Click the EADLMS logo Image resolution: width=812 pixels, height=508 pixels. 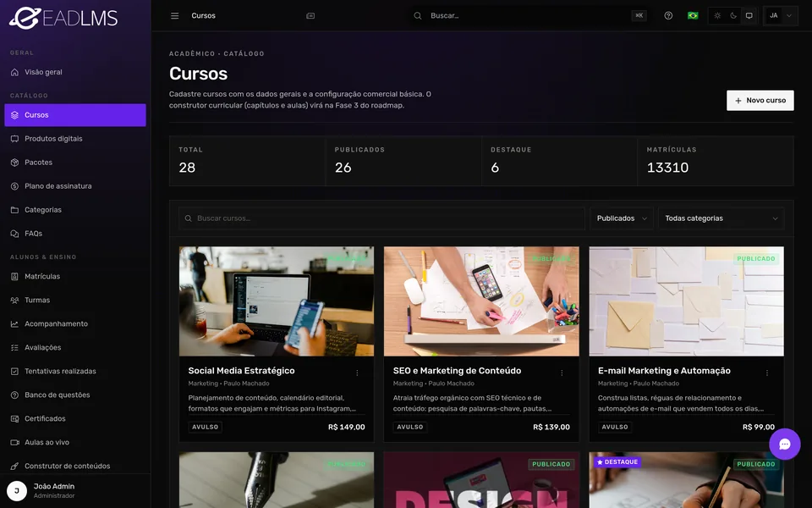coord(63,18)
